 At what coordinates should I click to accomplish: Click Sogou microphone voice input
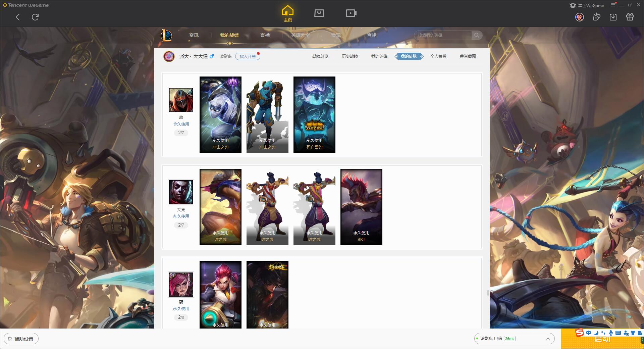tap(611, 333)
